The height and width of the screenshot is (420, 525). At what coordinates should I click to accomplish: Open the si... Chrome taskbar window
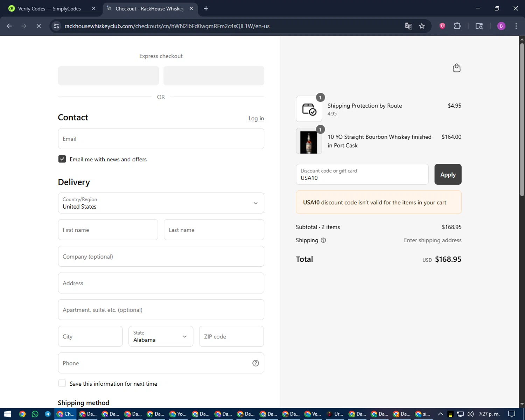pos(423,414)
